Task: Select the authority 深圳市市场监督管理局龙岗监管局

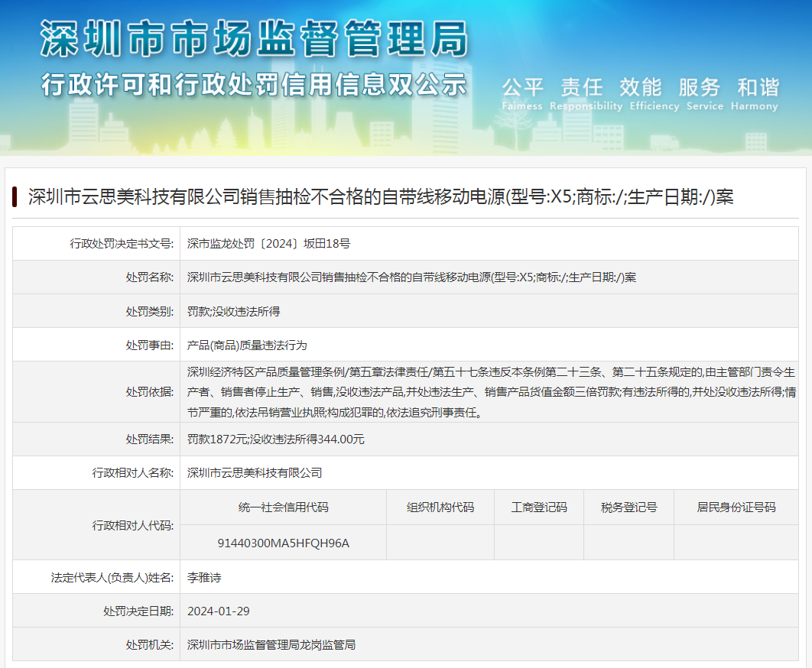Action: pyautogui.click(x=271, y=645)
